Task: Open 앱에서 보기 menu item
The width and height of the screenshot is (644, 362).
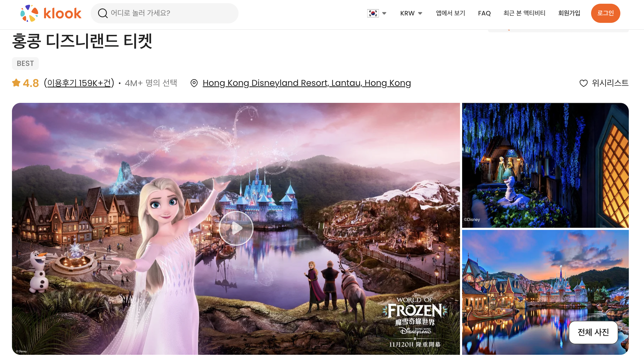Action: pyautogui.click(x=450, y=13)
